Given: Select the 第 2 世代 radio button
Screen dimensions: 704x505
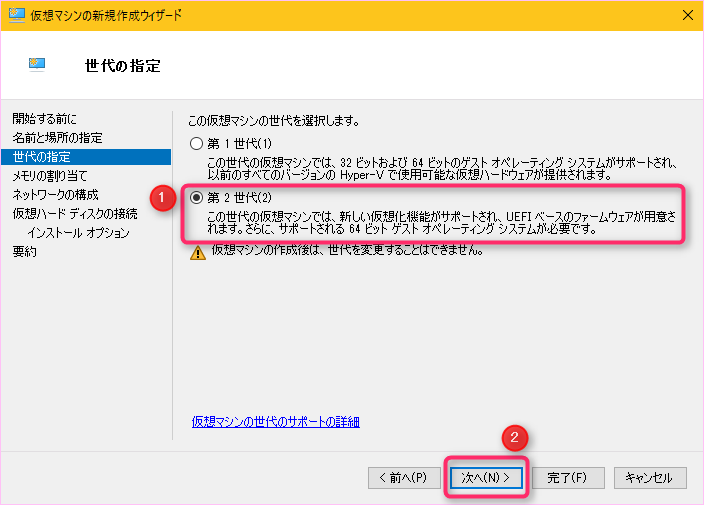Looking at the screenshot, I should [x=196, y=198].
